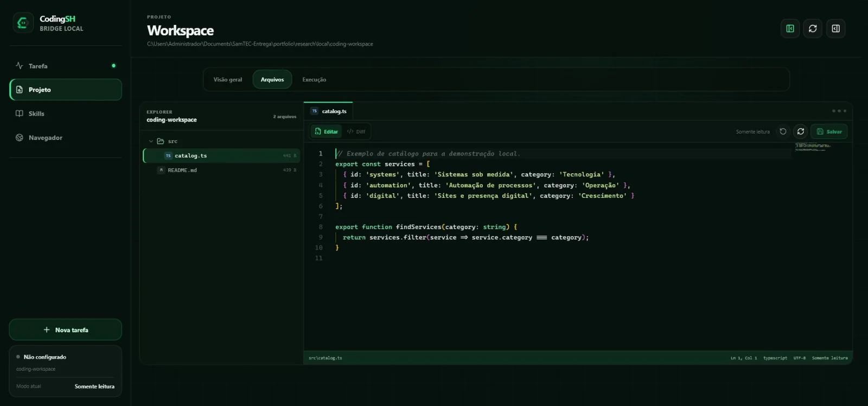Click the Skills book icon
This screenshot has width=868, height=406.
click(20, 113)
